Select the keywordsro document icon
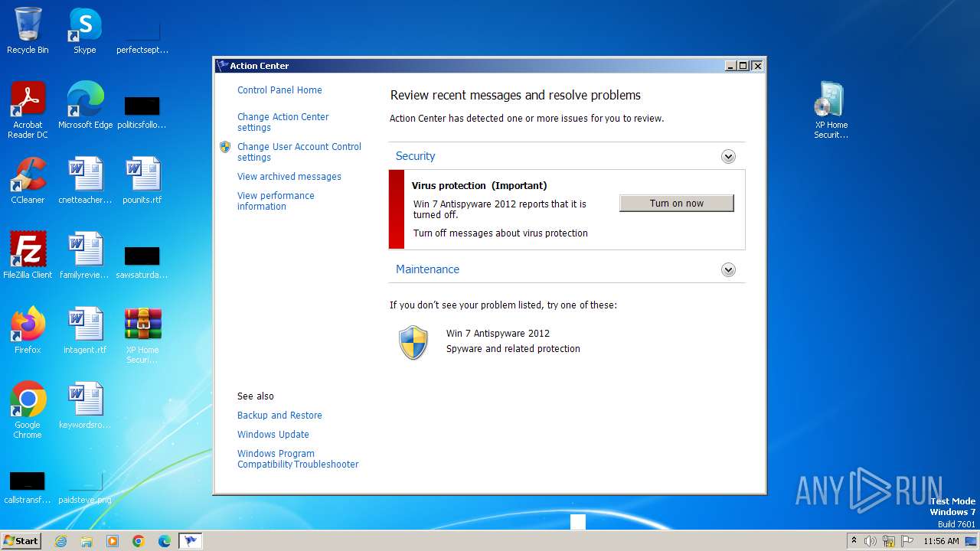Image resolution: width=980 pixels, height=551 pixels. point(85,406)
